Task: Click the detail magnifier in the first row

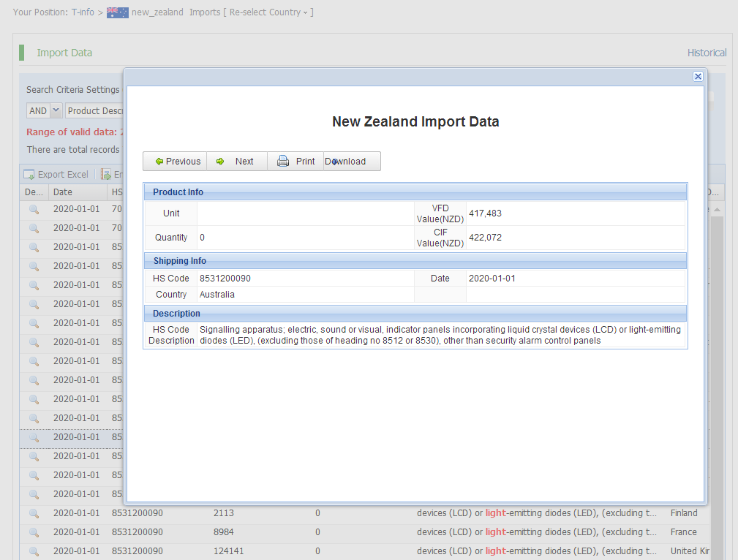Action: (x=34, y=209)
